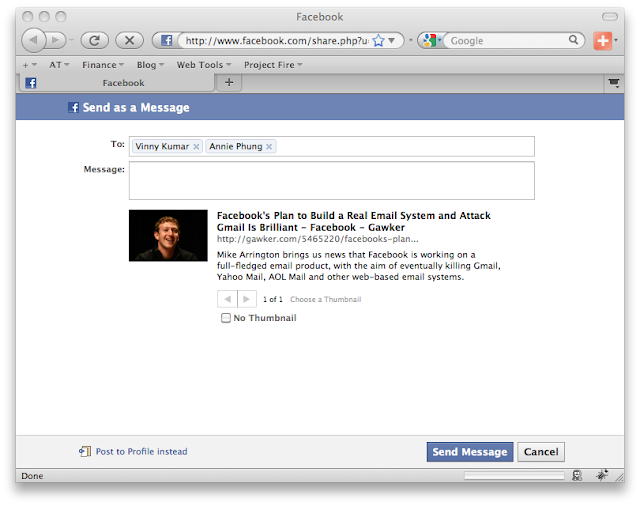Open the Web Tools bookmarks folder
This screenshot has width=640, height=506.
pos(204,65)
